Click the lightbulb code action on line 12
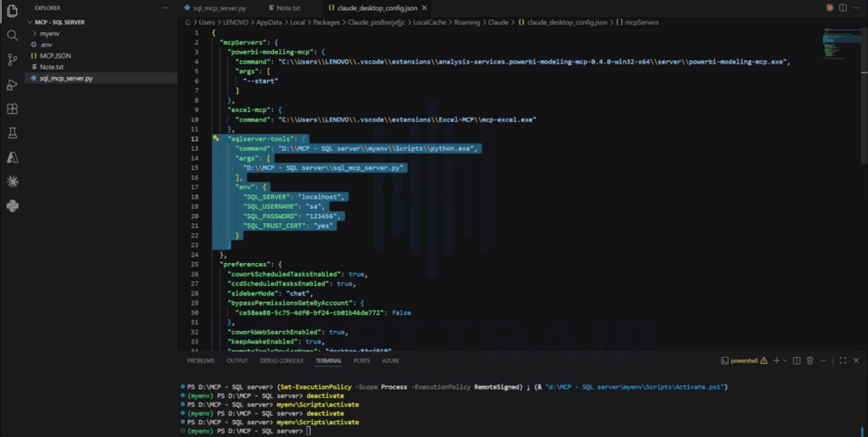 (x=216, y=138)
